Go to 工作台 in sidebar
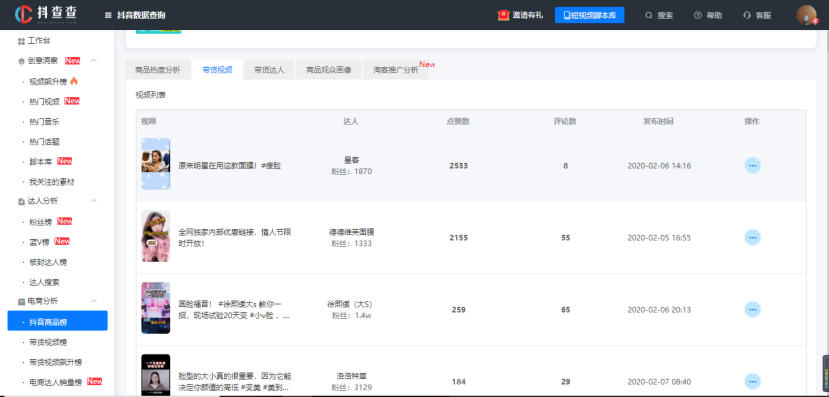 39,41
